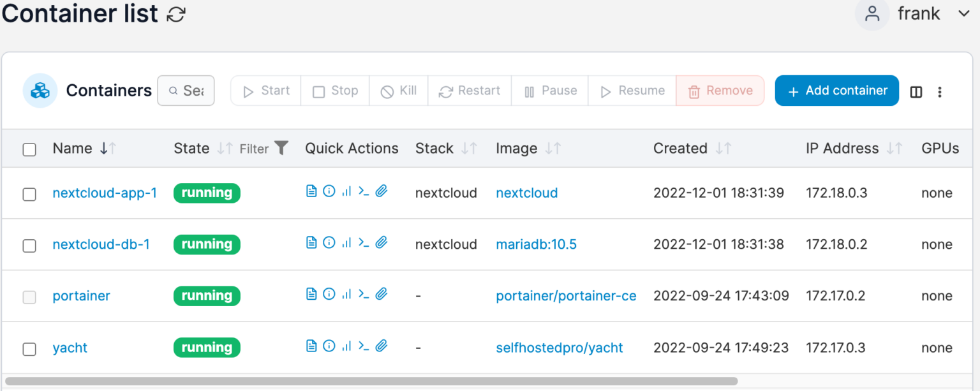The width and height of the screenshot is (980, 391).
Task: Toggle the select-all checkbox in header
Action: point(29,148)
